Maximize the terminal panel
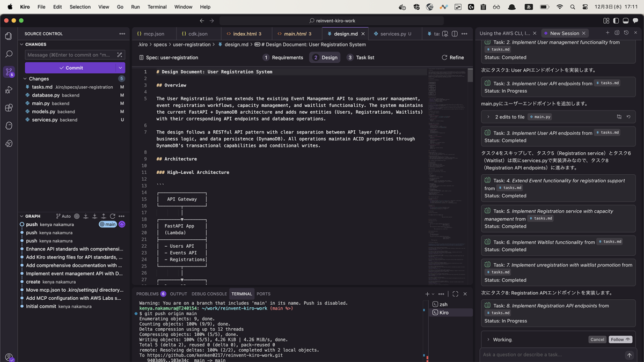 tap(455, 294)
